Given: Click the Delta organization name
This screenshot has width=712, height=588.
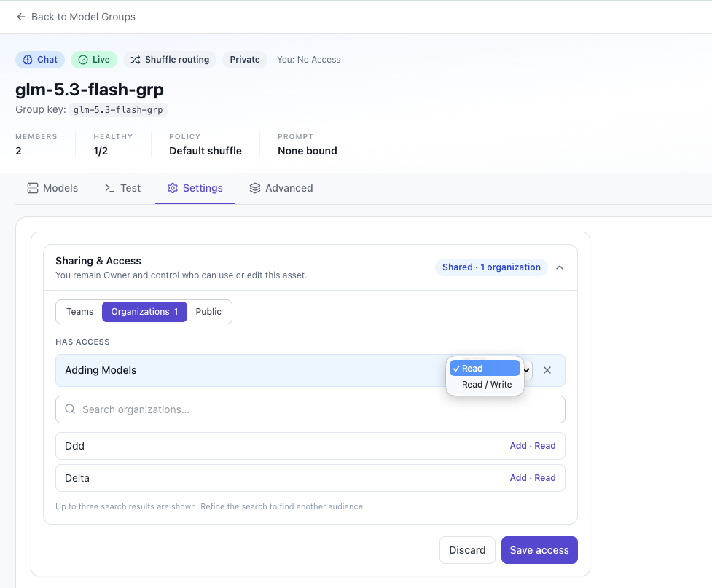Looking at the screenshot, I should tap(77, 478).
